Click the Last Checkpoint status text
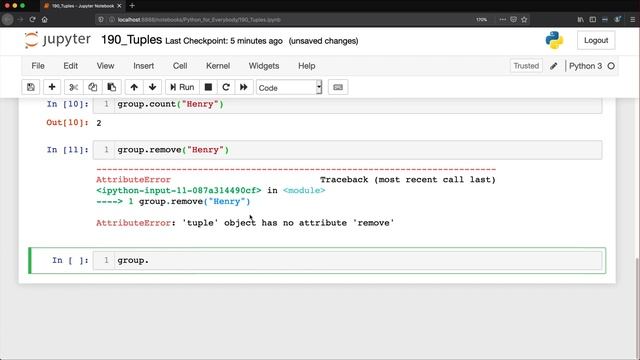The width and height of the screenshot is (640, 360). pyautogui.click(x=224, y=41)
